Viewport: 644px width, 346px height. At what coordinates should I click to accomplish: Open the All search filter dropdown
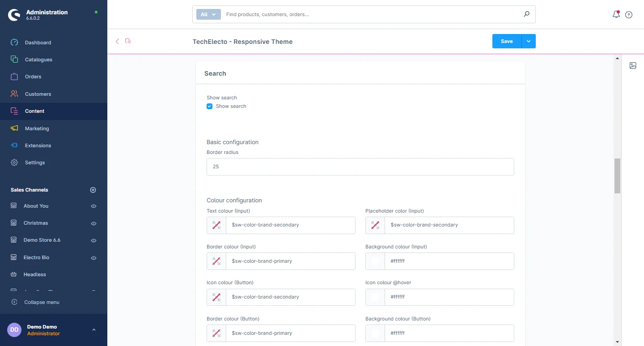pos(208,14)
